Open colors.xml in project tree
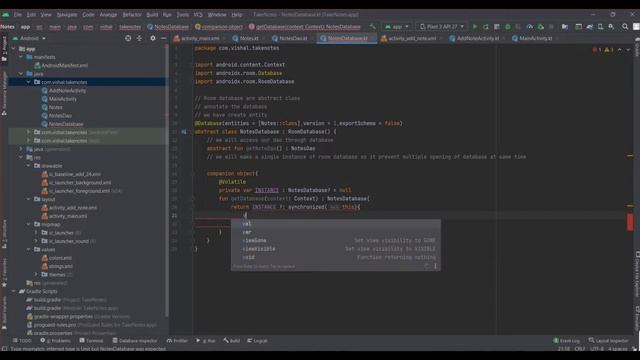This screenshot has width=640, height=360. [57, 258]
